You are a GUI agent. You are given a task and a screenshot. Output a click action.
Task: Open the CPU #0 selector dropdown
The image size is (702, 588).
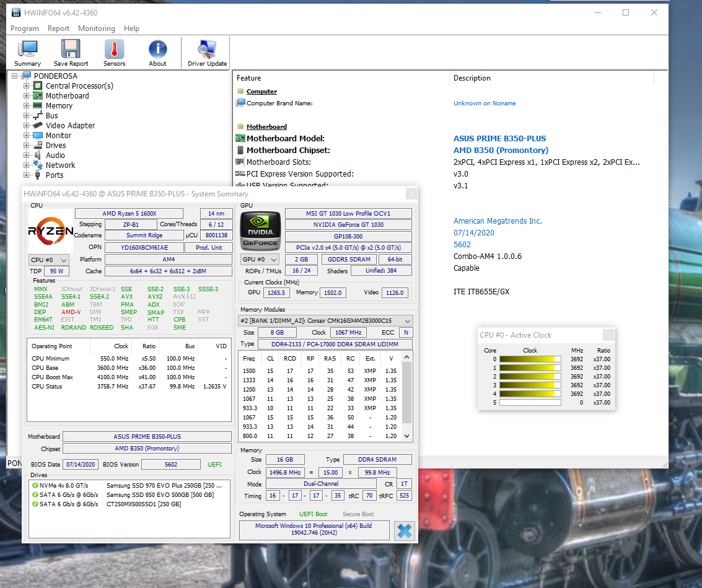49,260
